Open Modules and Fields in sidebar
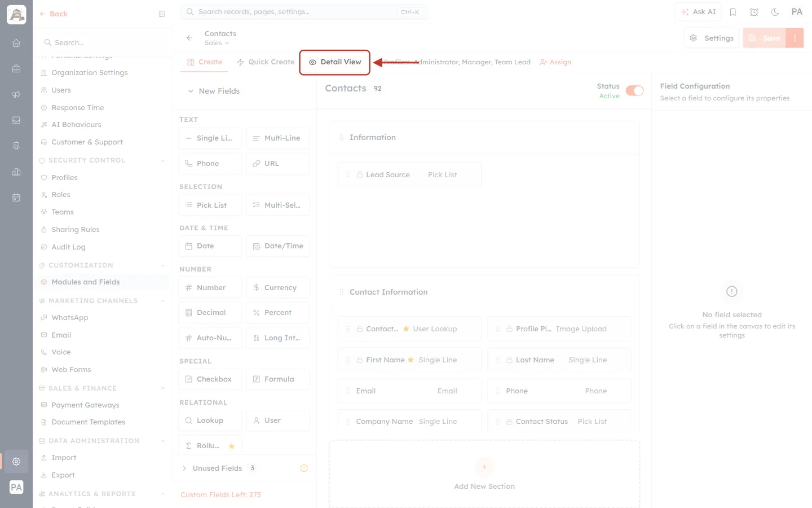Screen dimensions: 812x508 [86, 282]
